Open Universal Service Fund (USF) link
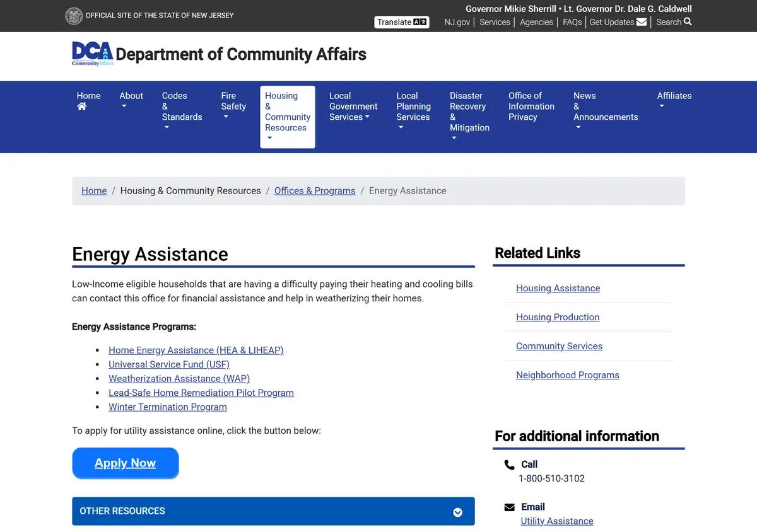Image resolution: width=757 pixels, height=532 pixels. click(x=169, y=364)
